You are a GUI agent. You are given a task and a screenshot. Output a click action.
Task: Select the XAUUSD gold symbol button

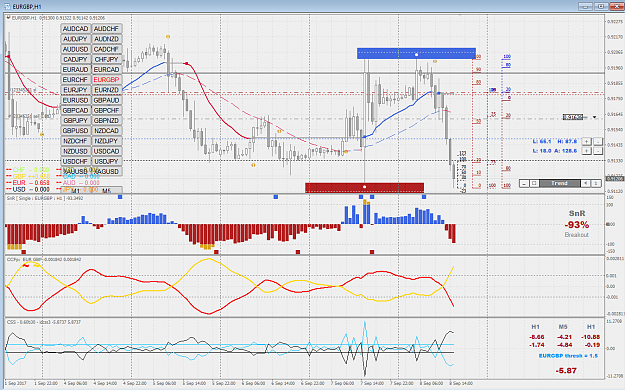click(x=76, y=171)
